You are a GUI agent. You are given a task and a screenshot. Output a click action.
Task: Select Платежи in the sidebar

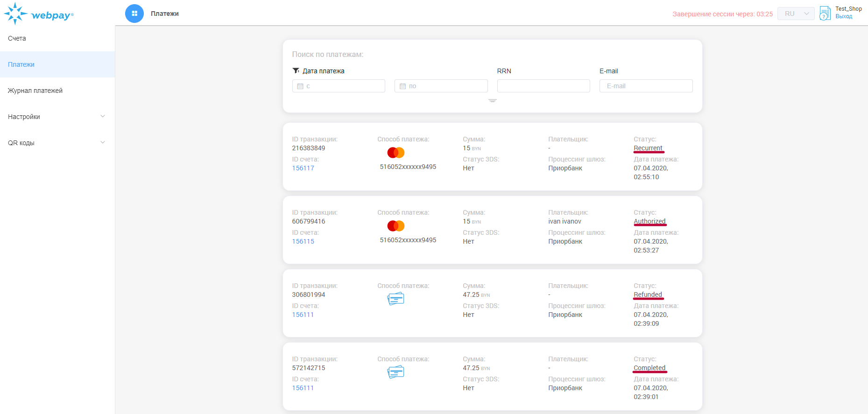click(21, 64)
